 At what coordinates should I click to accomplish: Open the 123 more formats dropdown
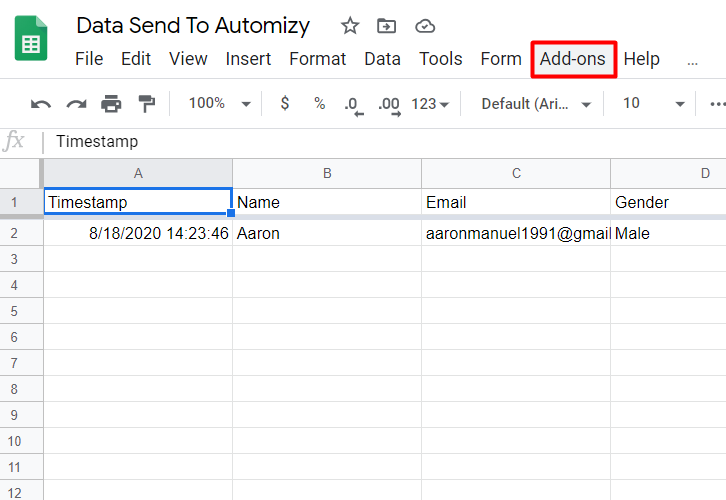click(430, 104)
